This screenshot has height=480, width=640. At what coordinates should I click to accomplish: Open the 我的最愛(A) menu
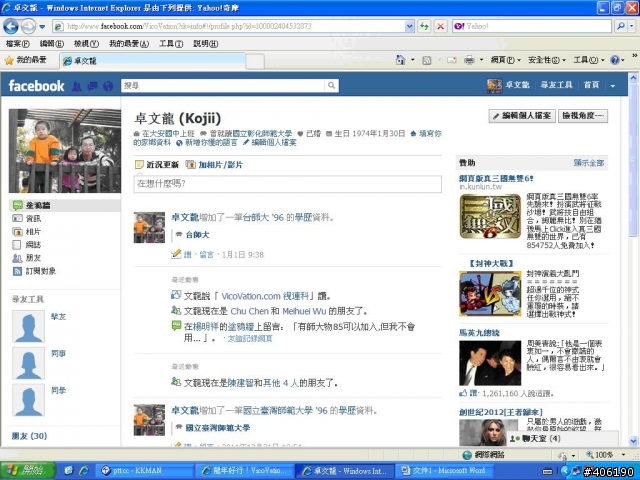coord(129,43)
